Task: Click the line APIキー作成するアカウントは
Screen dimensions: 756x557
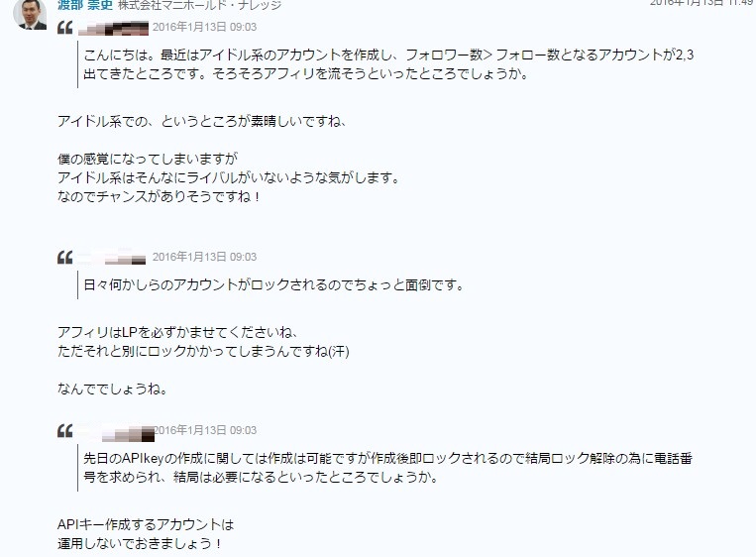Action: [x=146, y=524]
